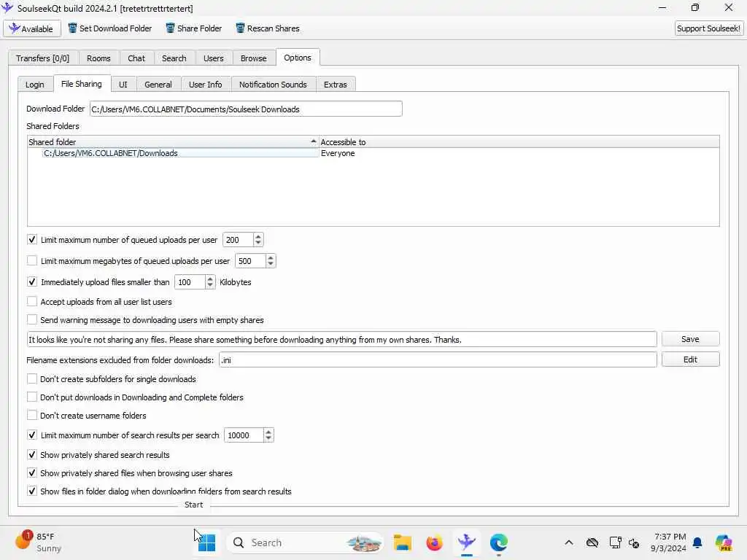Select the Options tab
The width and height of the screenshot is (747, 560).
coord(298,58)
